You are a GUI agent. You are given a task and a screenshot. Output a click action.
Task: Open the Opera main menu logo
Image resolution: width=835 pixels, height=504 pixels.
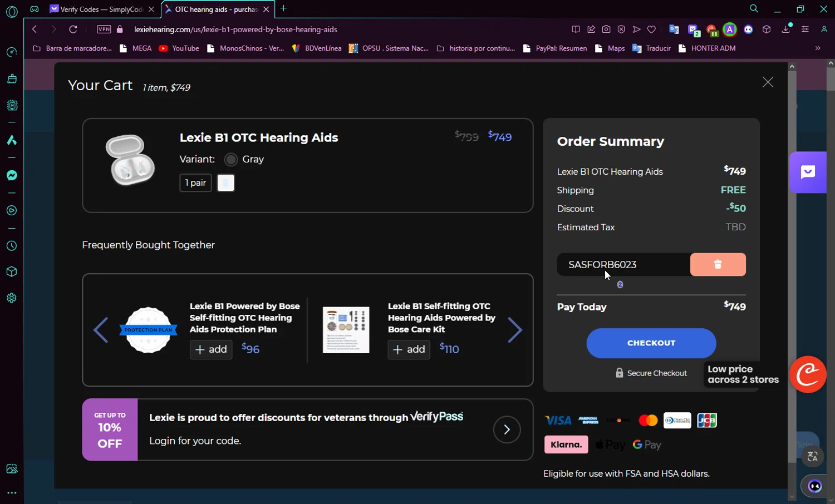tap(12, 11)
